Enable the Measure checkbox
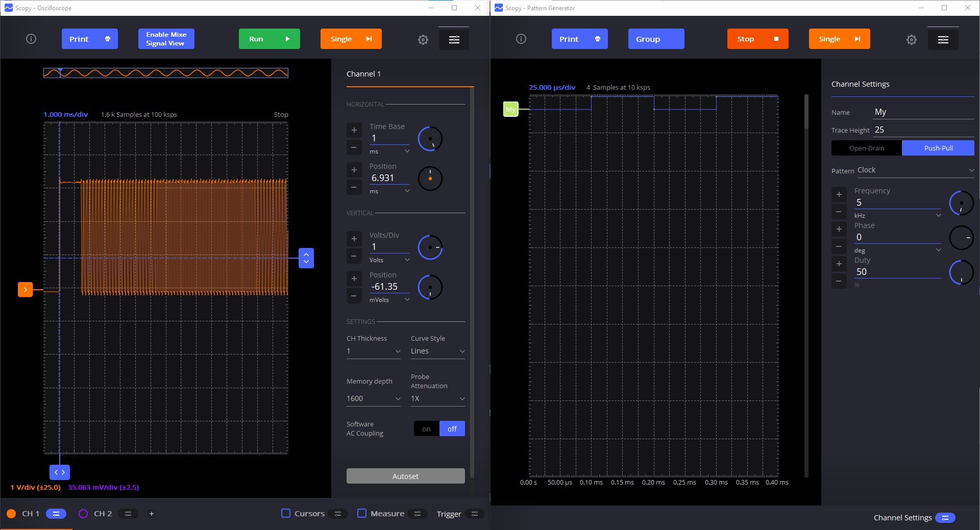The image size is (980, 530). click(x=362, y=513)
